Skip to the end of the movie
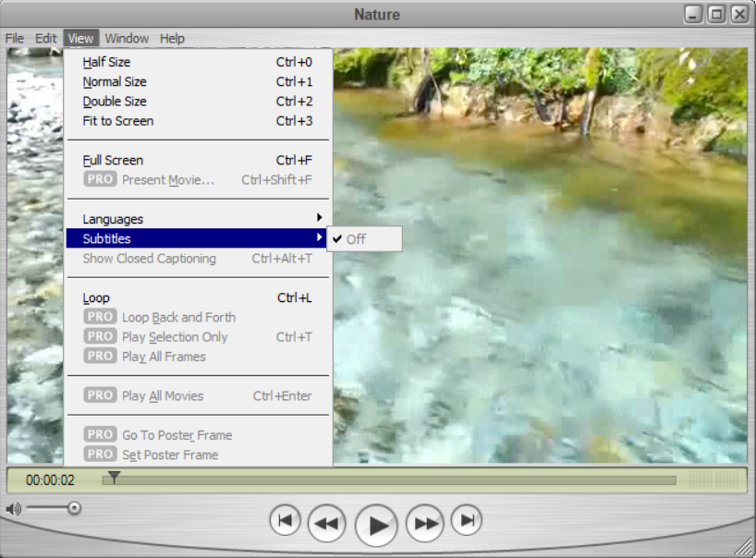Screen dimensions: 756x558 [467, 521]
